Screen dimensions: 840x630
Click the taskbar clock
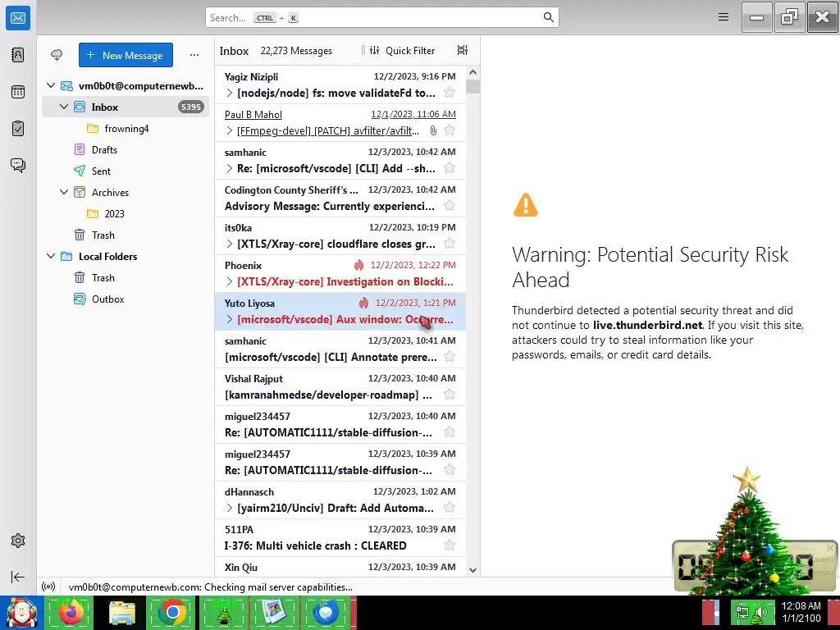801,612
